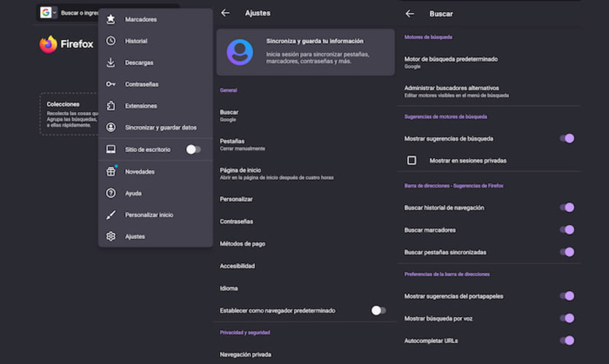
Task: Click the Sincronizar account avatar icon
Action: coord(111,127)
